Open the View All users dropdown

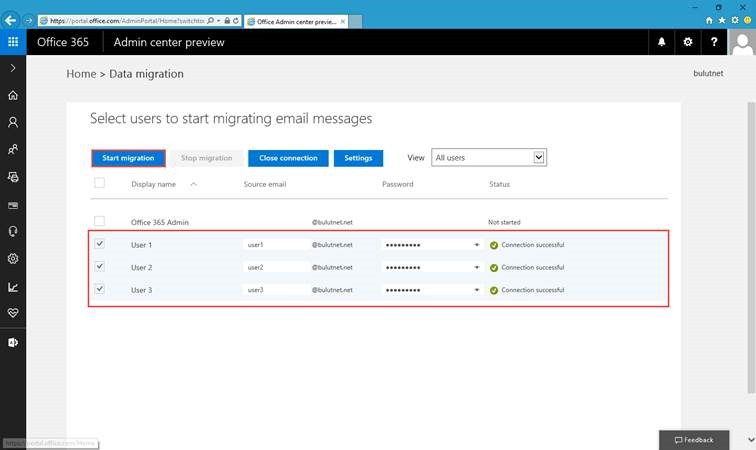coord(489,157)
